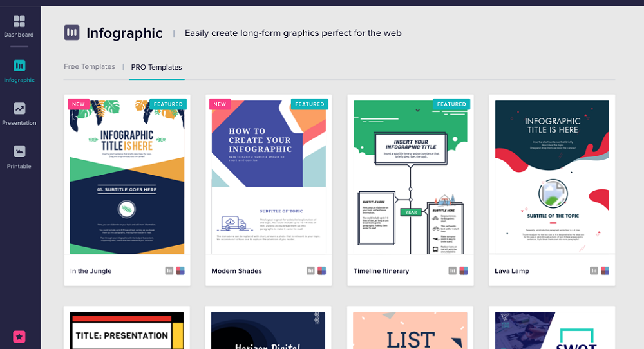Click the Infographic header logo icon
This screenshot has width=644, height=349.
tap(71, 33)
